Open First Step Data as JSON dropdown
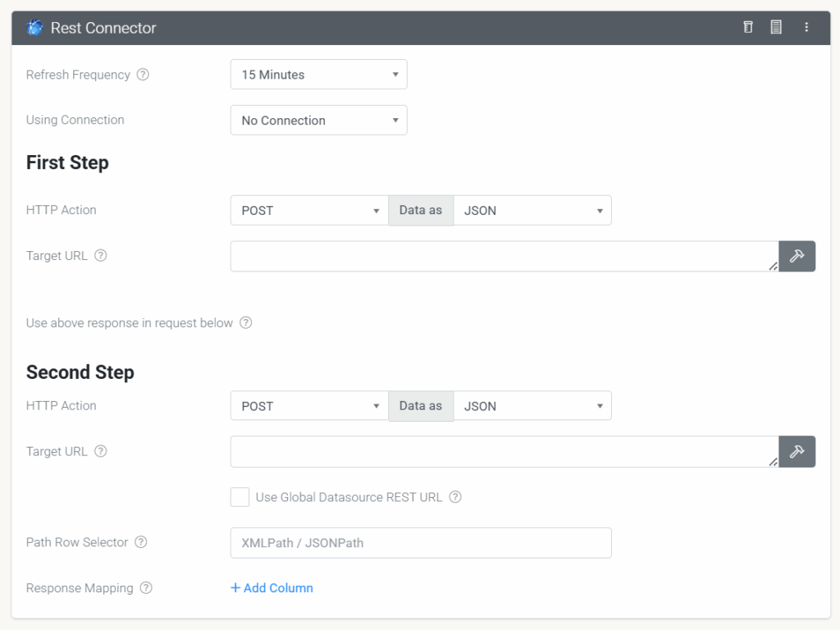 click(532, 211)
